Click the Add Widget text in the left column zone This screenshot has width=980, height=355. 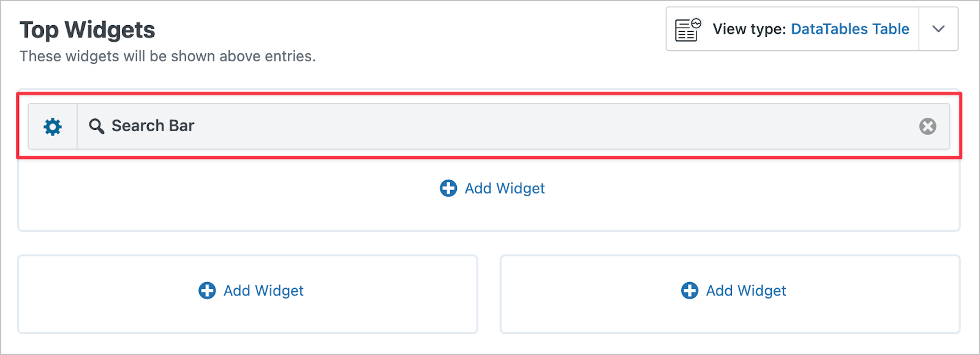click(x=263, y=291)
